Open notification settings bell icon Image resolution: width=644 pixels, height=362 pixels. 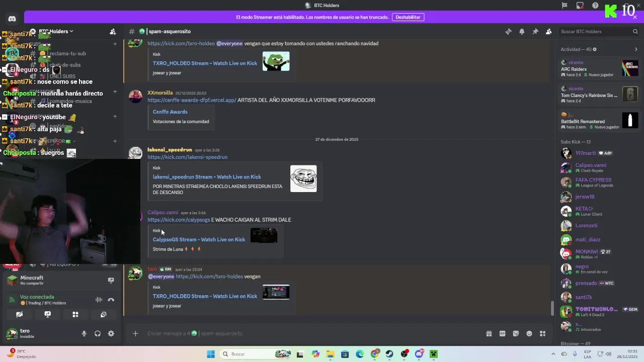(522, 31)
